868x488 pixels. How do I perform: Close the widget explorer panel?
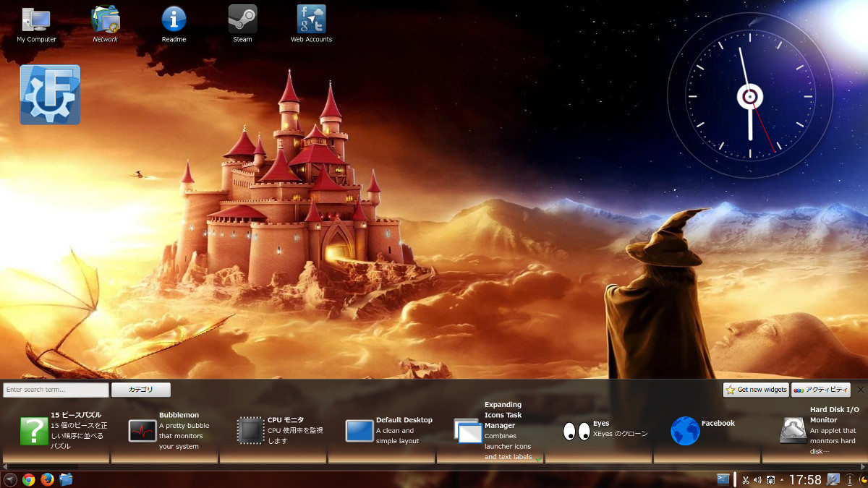pyautogui.click(x=861, y=390)
